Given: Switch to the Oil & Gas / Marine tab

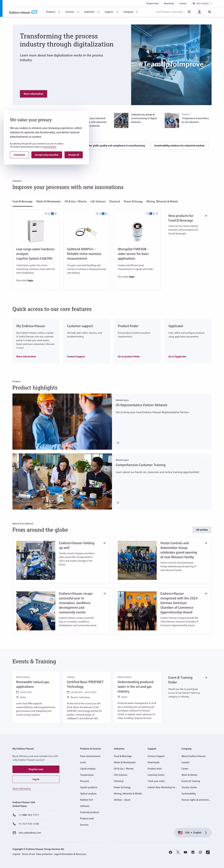Looking at the screenshot, I should pos(76,202).
